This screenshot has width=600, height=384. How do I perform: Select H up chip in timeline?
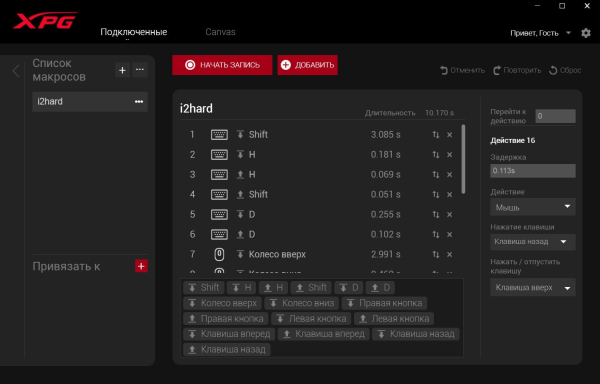[273, 288]
